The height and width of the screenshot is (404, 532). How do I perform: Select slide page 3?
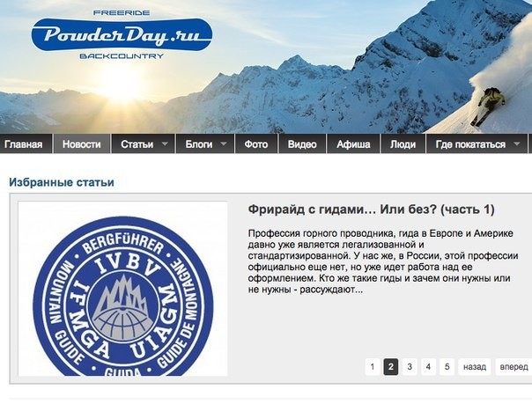[410, 367]
